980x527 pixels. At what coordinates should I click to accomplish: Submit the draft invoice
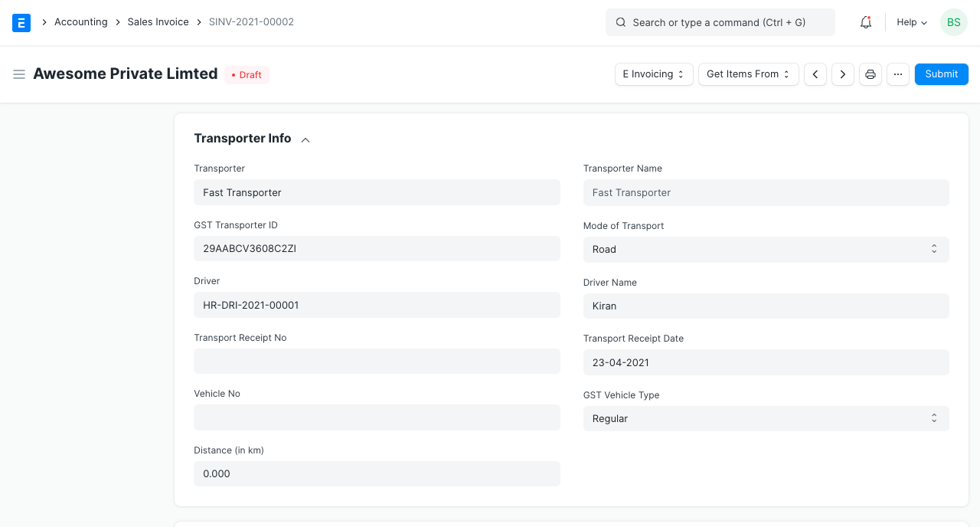click(941, 74)
